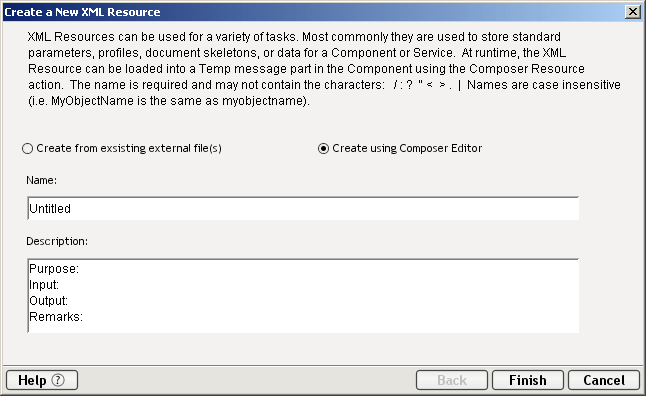
Task: Click inside the Description text area
Action: tap(303, 296)
